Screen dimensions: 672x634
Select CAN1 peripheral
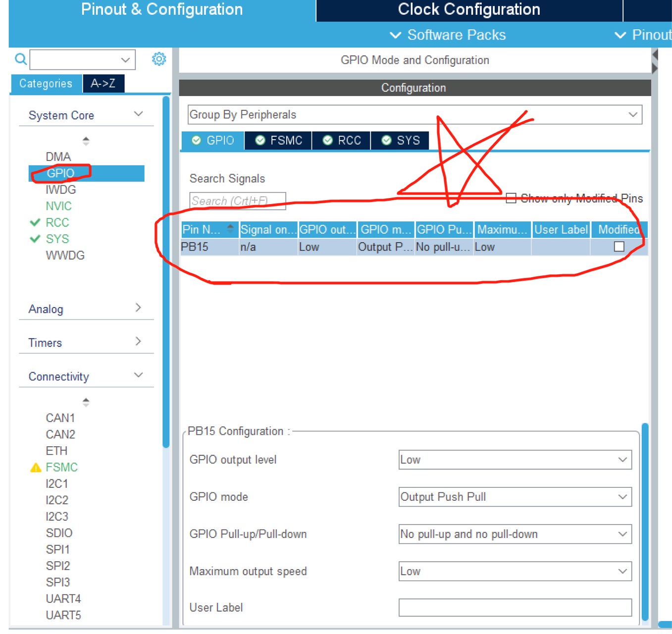(60, 418)
